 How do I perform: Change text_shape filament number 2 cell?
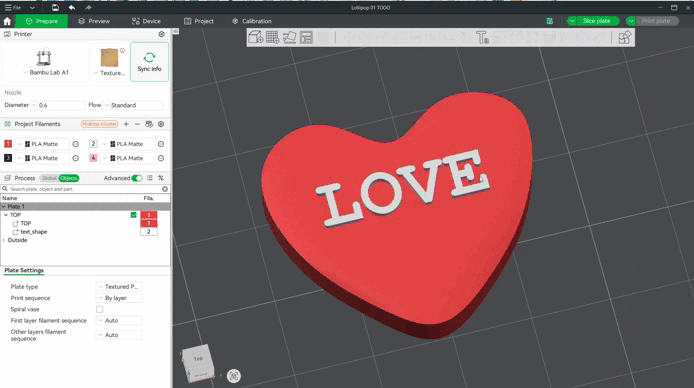[x=149, y=232]
